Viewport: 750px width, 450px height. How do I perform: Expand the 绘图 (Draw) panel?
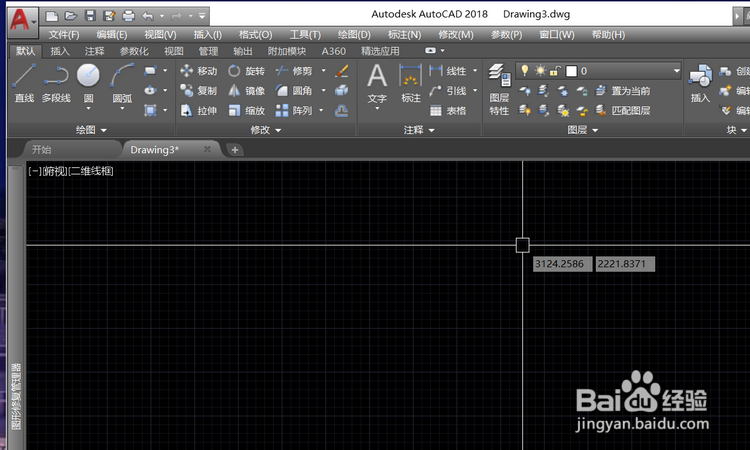click(x=91, y=130)
